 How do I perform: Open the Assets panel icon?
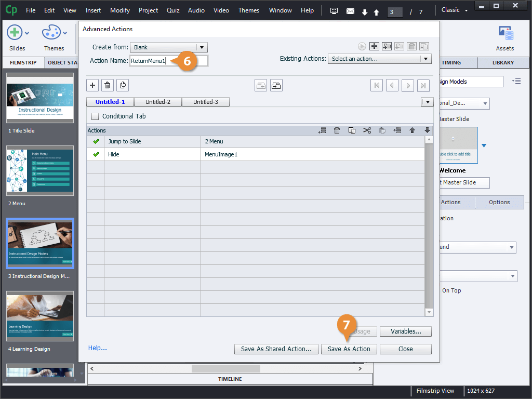pyautogui.click(x=504, y=34)
